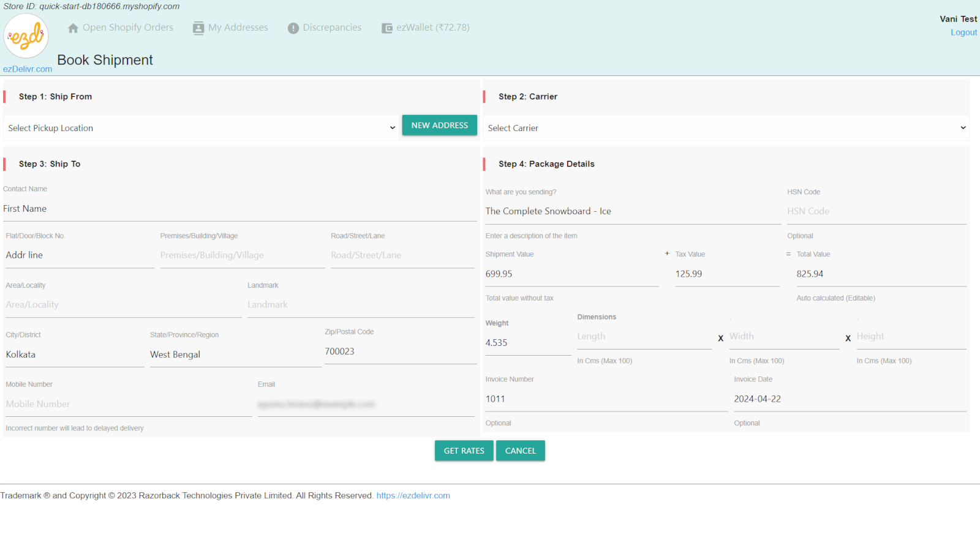The image size is (980, 551).
Task: Focus the HSN Code field
Action: 876,211
